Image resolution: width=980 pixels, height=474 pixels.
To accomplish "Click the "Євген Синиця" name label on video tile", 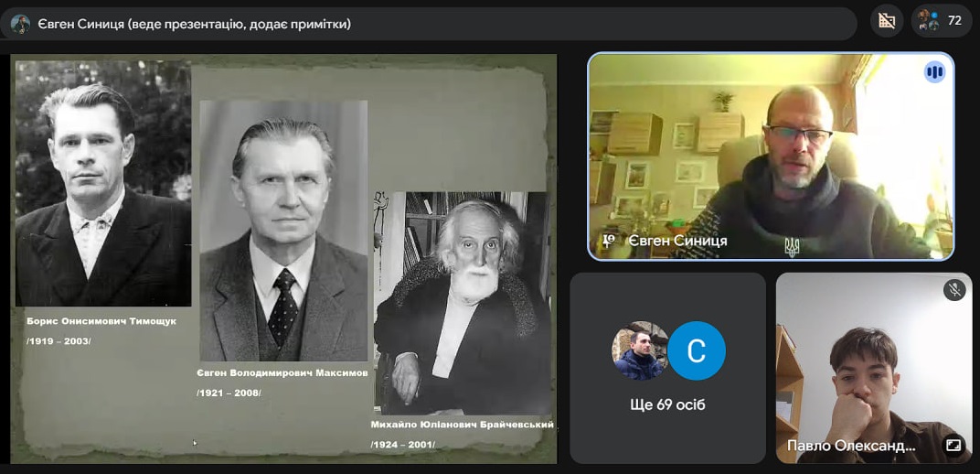I will [x=677, y=242].
